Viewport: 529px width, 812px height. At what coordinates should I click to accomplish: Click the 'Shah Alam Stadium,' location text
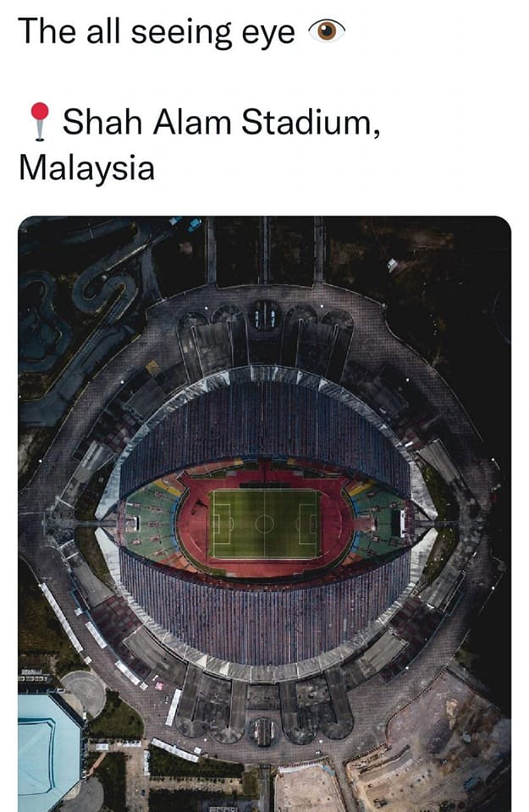point(221,122)
